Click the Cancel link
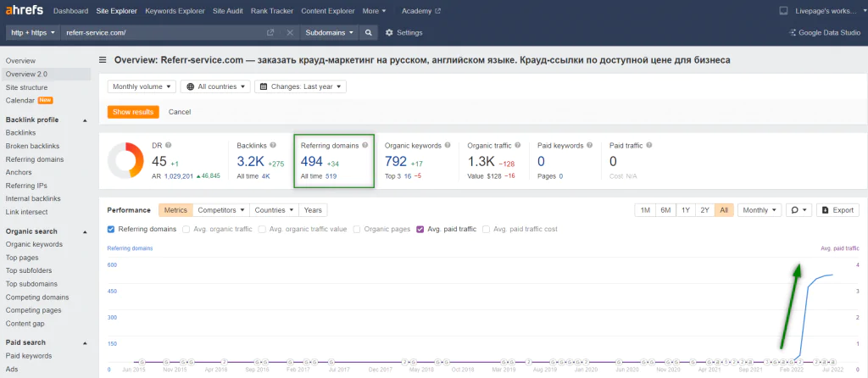The image size is (868, 378). tap(180, 112)
